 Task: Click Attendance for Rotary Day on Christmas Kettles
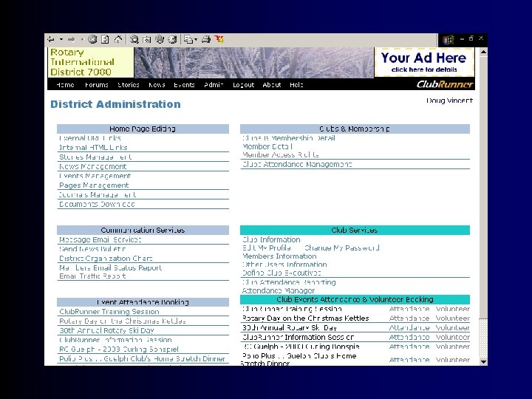click(409, 318)
